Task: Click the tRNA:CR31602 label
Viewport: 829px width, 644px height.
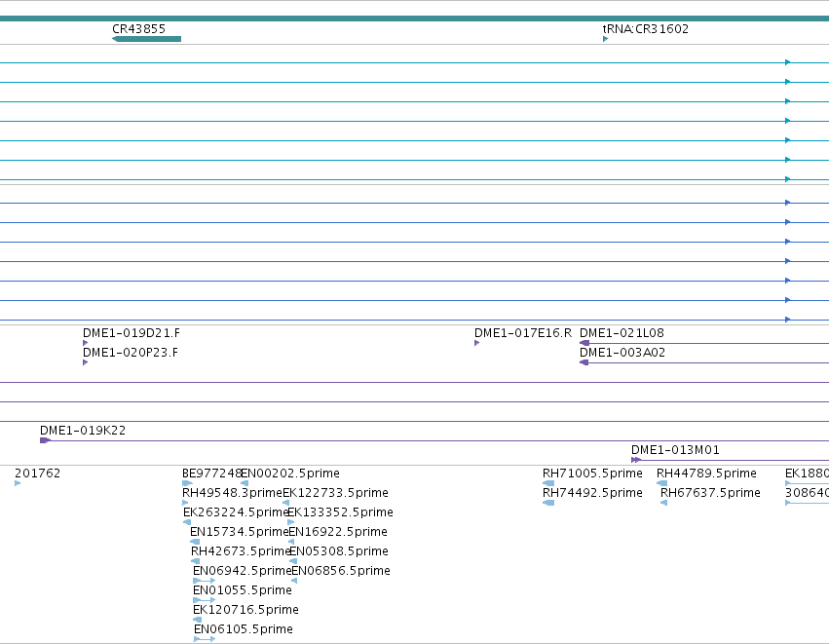Action: click(646, 28)
